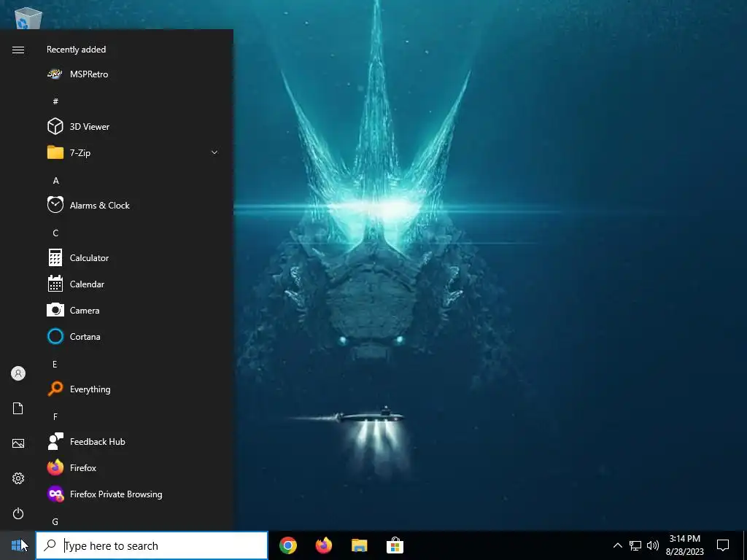Open the 7-Zip folder icon
This screenshot has height=560, width=747.
pyautogui.click(x=55, y=153)
